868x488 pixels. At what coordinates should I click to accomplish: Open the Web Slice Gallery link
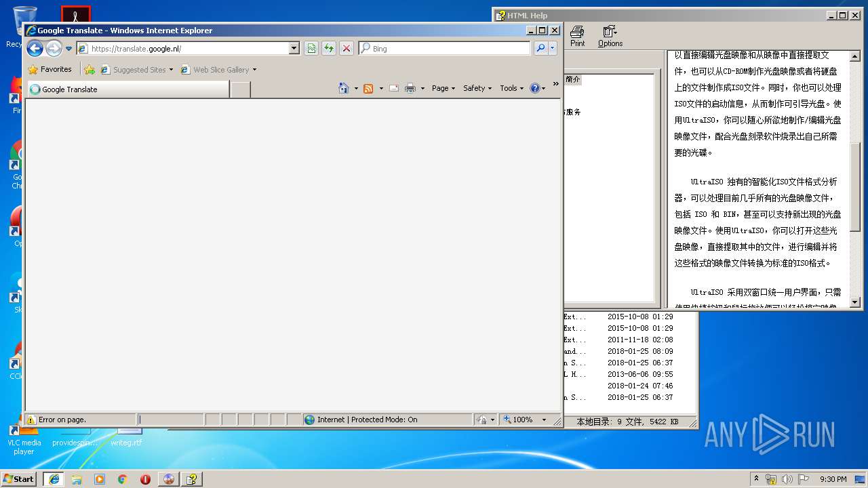pyautogui.click(x=219, y=69)
